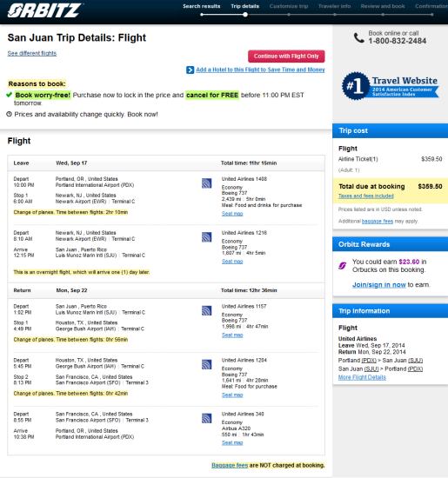
Task: Click 'Time between flights: 0hr 56min' notice
Action: pos(92,340)
